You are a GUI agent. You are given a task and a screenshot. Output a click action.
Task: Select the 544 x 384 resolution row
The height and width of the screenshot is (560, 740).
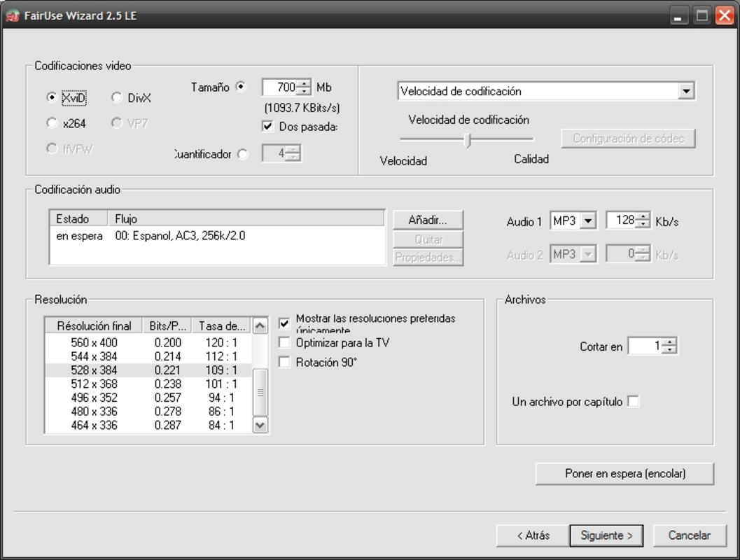(148, 356)
